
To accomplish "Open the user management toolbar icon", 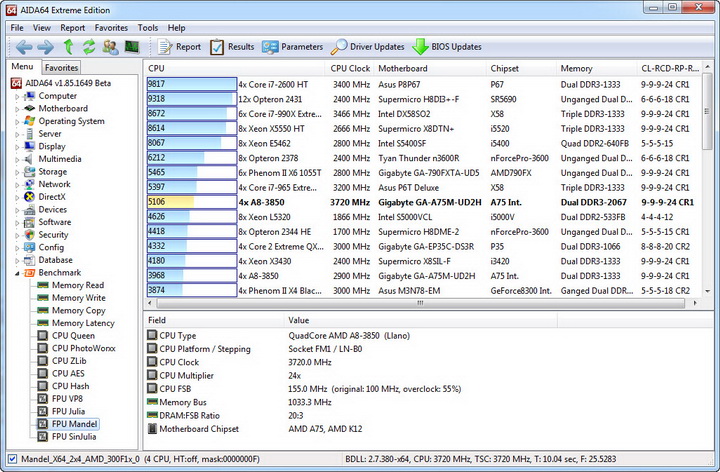I will click(x=110, y=47).
